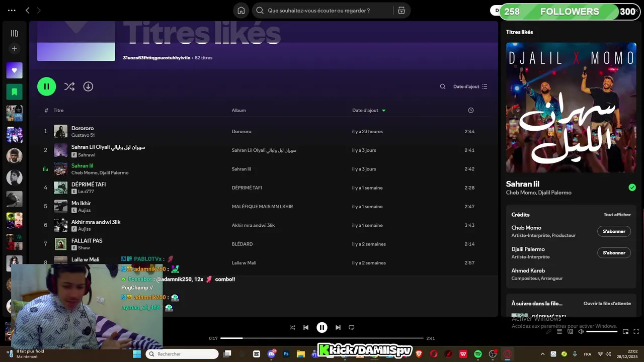
Task: Collapse the library sidebar icon
Action: 14,33
